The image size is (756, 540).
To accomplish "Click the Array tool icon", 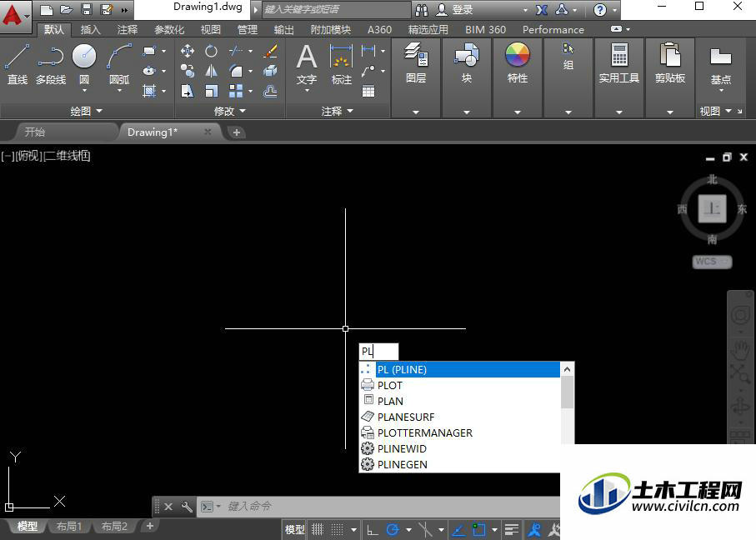I will [x=236, y=91].
